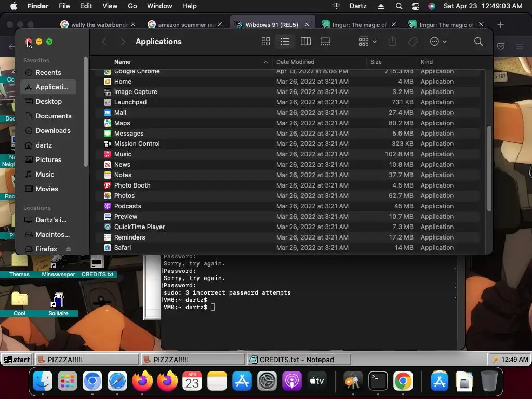This screenshot has height=399, width=532.
Task: Select the Mail application row
Action: tap(287, 113)
